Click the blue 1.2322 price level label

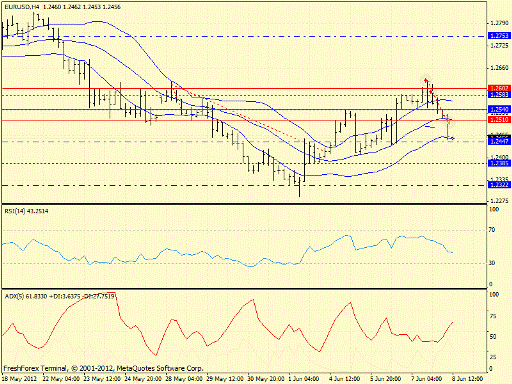pyautogui.click(x=499, y=185)
